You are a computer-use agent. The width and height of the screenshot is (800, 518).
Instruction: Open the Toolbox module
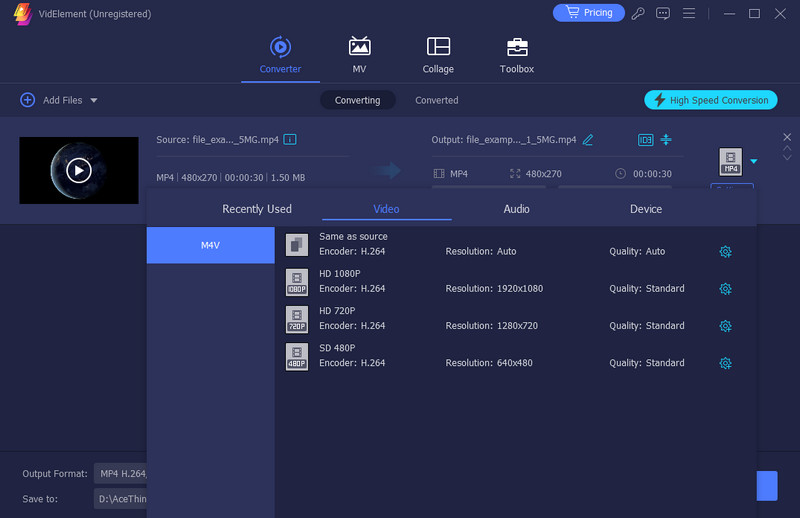(517, 55)
